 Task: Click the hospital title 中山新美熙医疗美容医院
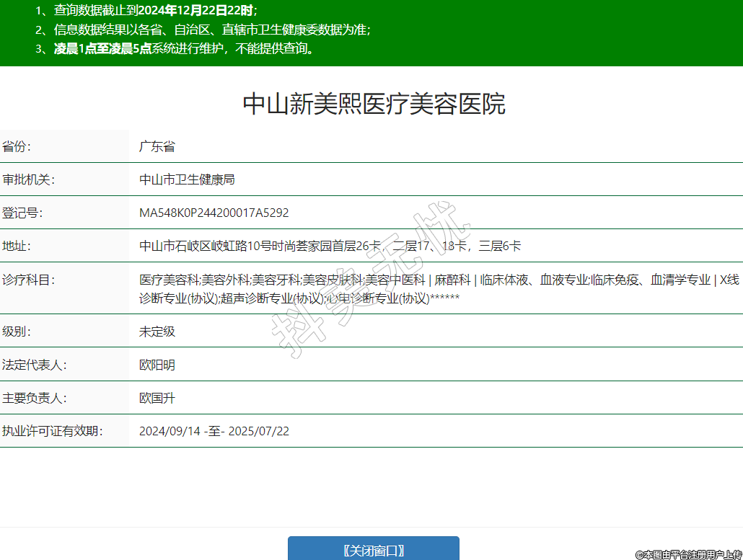(374, 105)
